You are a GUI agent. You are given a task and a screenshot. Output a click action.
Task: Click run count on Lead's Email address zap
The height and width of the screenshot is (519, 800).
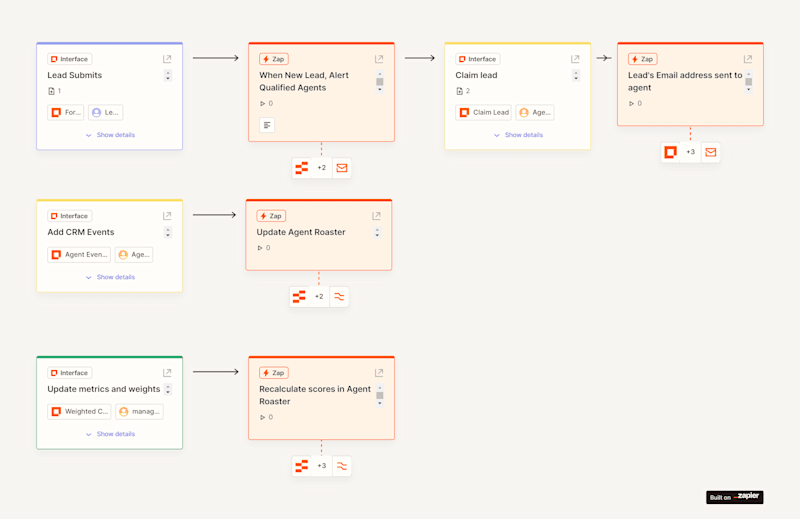tap(635, 103)
